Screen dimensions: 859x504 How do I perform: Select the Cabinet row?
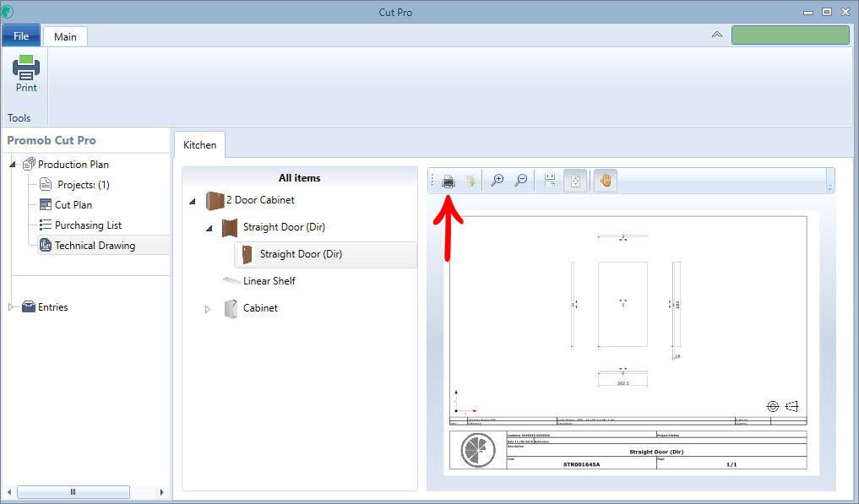(x=260, y=308)
